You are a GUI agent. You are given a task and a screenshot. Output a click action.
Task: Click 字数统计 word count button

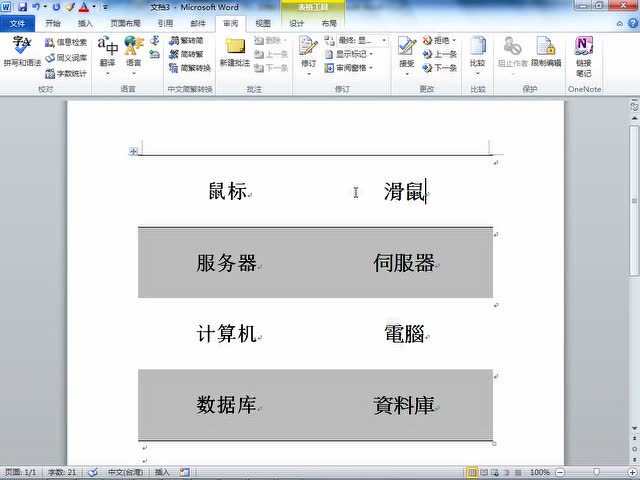66,73
